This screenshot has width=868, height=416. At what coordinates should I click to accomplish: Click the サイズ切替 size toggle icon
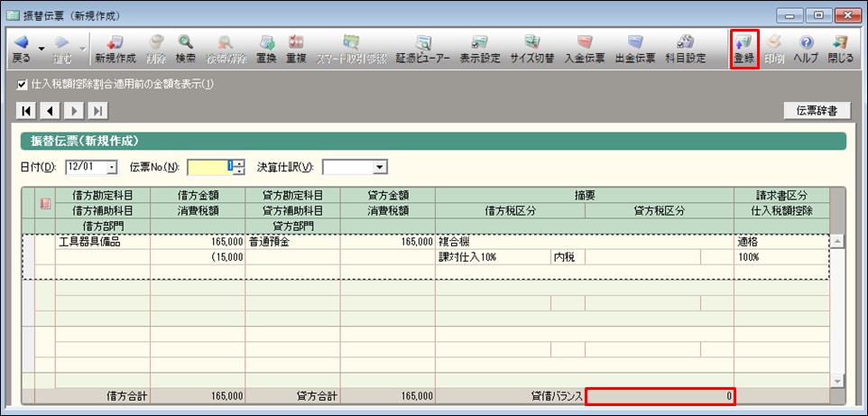pyautogui.click(x=532, y=49)
